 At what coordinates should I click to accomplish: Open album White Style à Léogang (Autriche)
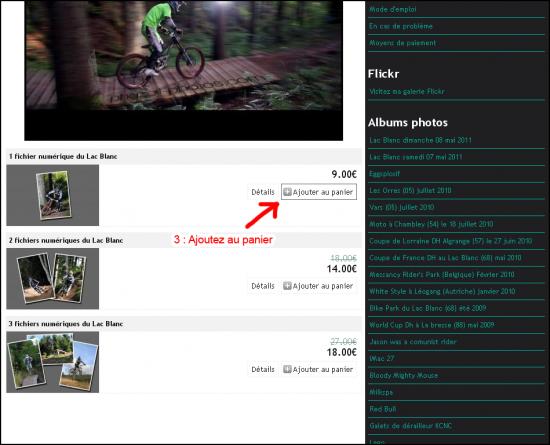click(442, 291)
